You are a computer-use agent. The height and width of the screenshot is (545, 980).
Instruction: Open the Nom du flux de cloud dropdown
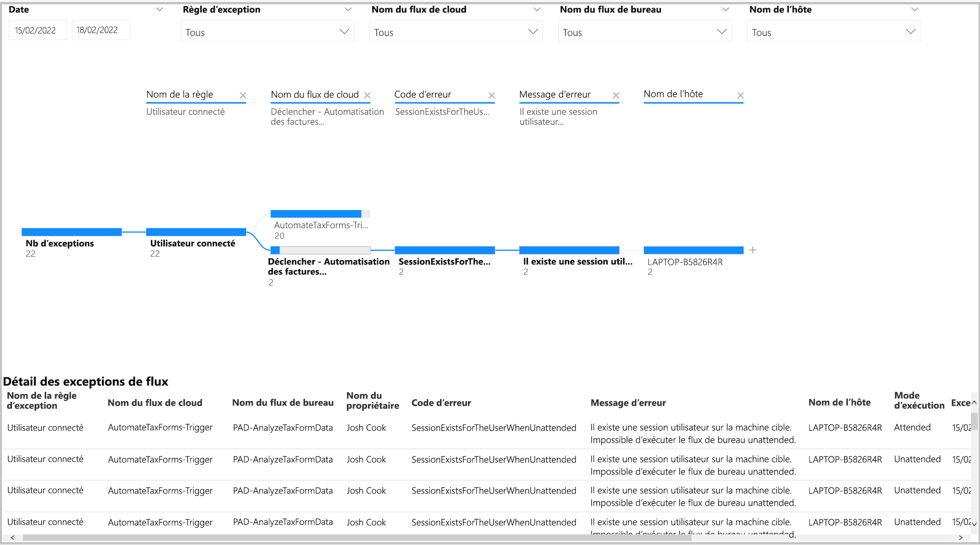tap(455, 32)
